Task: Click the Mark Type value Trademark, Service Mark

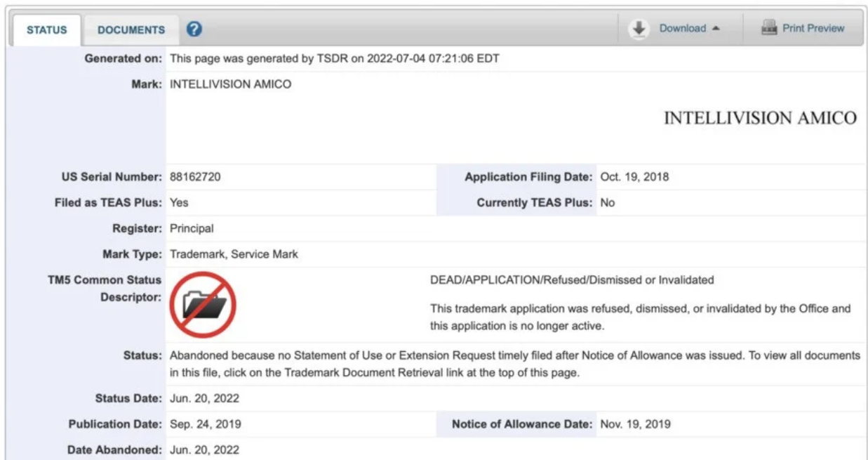Action: pyautogui.click(x=234, y=254)
